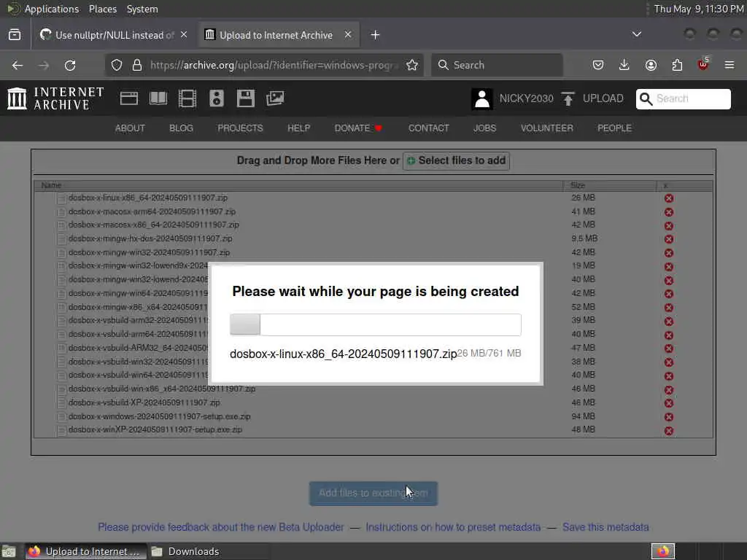Viewport: 747px width, 560px height.
Task: Open the Pocket save icon
Action: tap(598, 65)
